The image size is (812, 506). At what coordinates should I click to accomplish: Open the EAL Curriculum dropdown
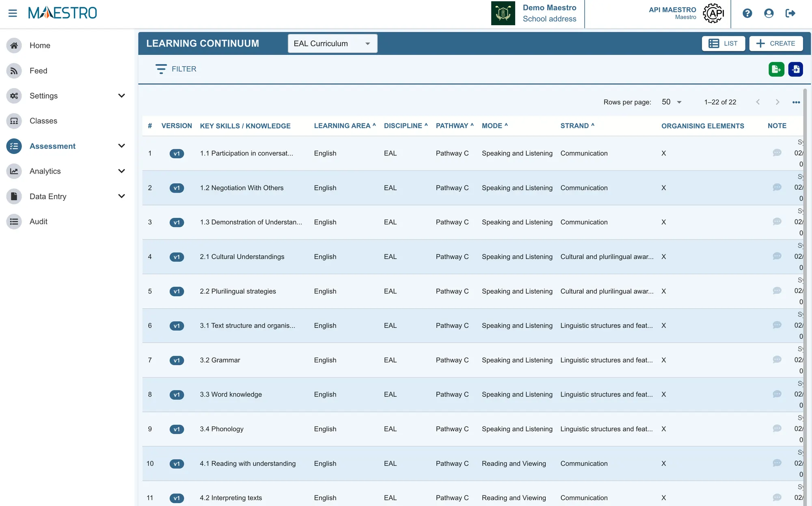(x=333, y=43)
